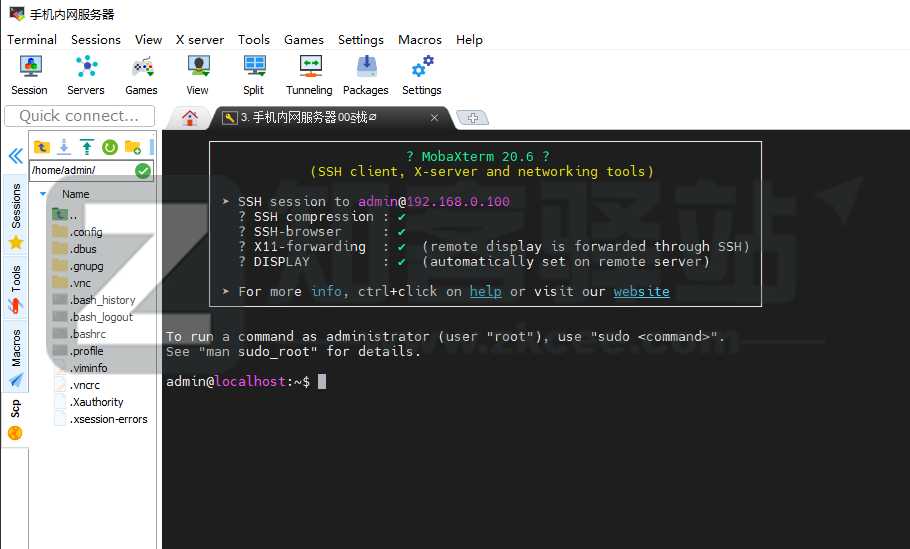910x549 pixels.
Task: Confirm path with green check icon
Action: (143, 171)
